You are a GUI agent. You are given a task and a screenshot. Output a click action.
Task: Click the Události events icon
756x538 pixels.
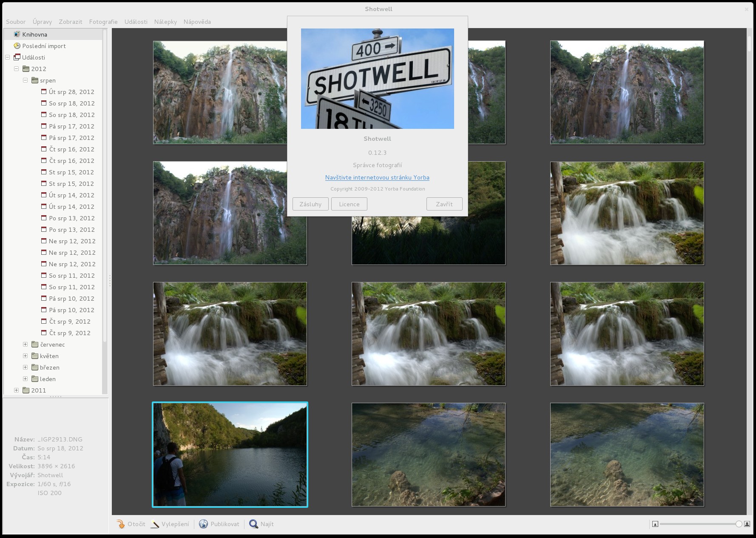[x=17, y=57]
